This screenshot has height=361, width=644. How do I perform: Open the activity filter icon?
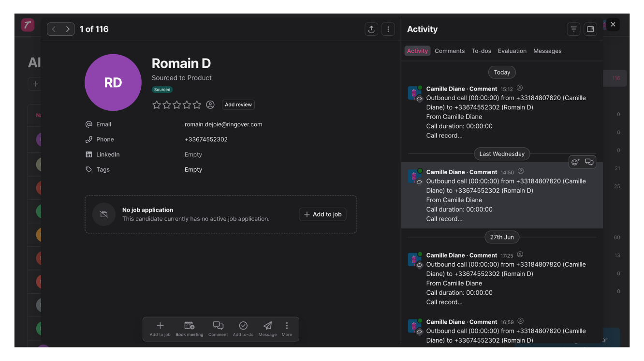pyautogui.click(x=573, y=29)
